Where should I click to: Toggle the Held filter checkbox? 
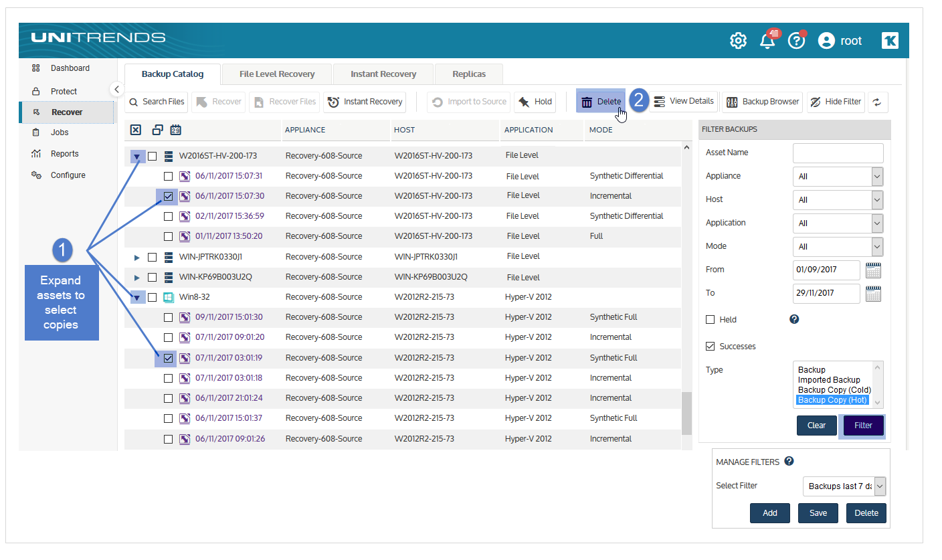(711, 320)
